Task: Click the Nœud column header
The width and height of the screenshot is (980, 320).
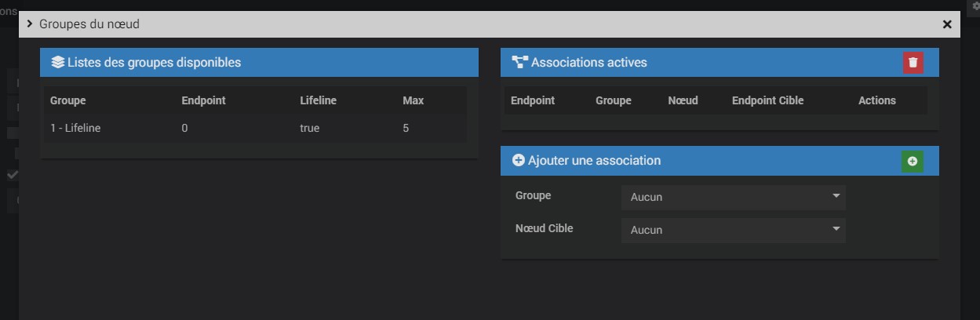Action: coord(683,100)
